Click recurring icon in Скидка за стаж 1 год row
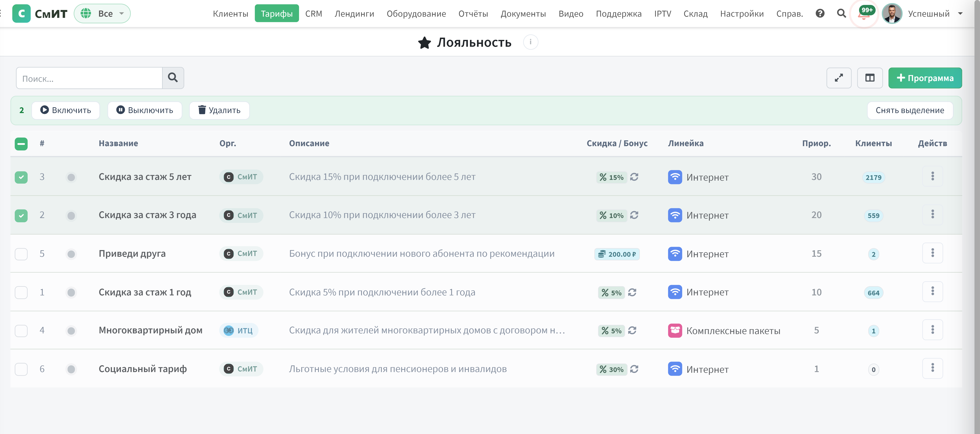 (632, 292)
